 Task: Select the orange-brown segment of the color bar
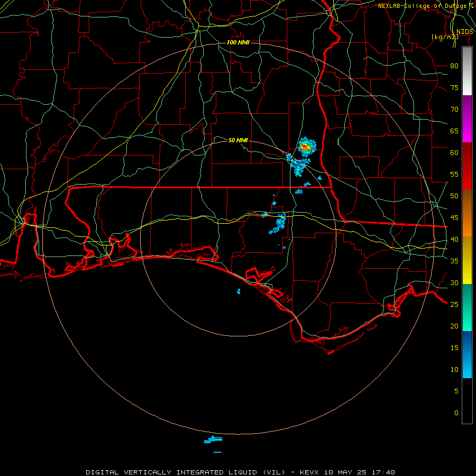467,213
